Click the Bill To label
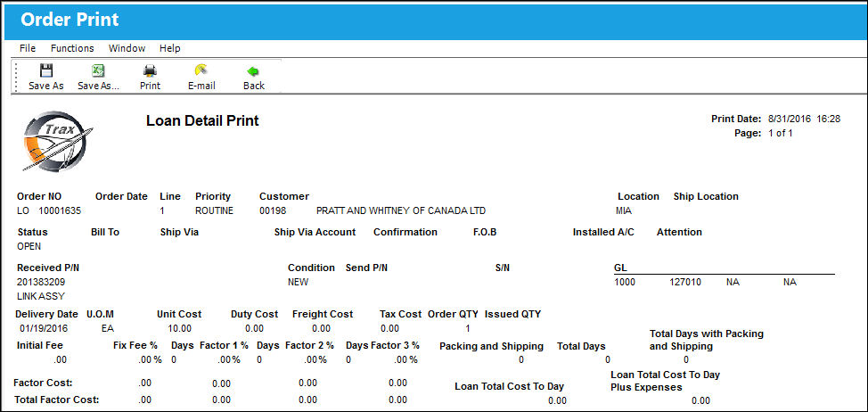 click(105, 232)
